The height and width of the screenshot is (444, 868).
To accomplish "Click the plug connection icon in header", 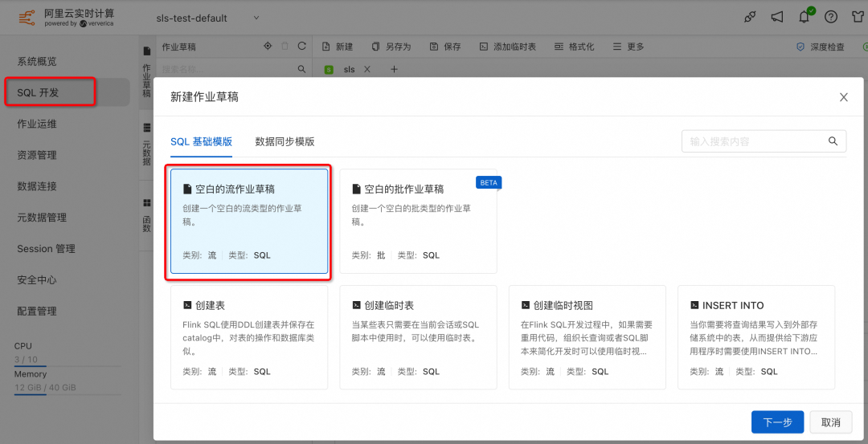I will tap(750, 17).
